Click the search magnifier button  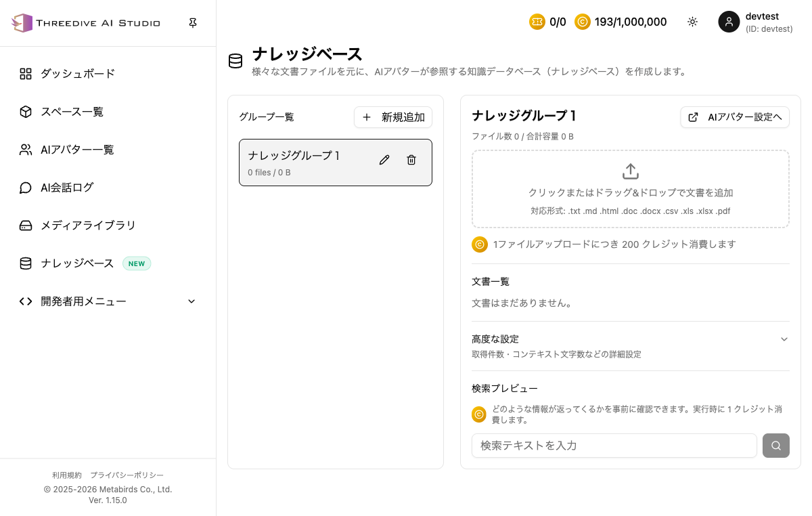pos(776,446)
